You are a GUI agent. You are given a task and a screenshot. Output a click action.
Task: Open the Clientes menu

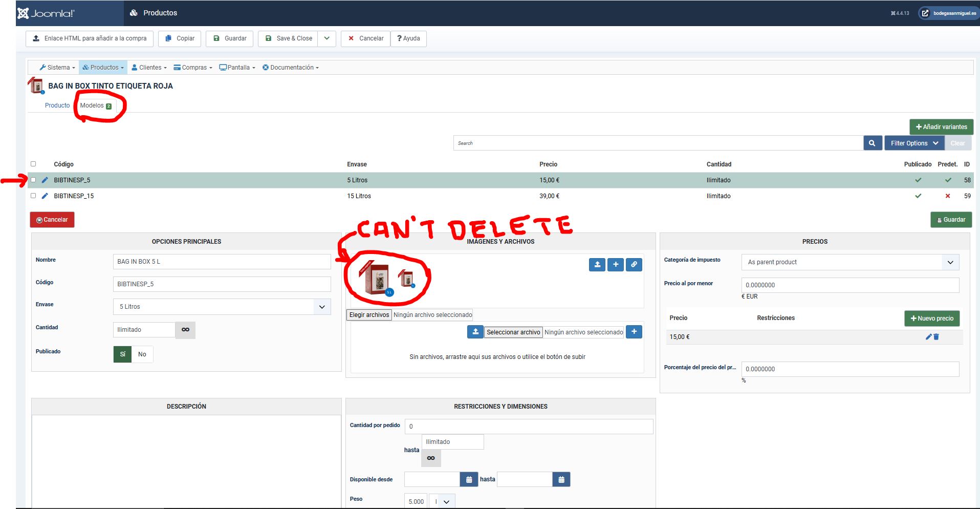click(149, 68)
